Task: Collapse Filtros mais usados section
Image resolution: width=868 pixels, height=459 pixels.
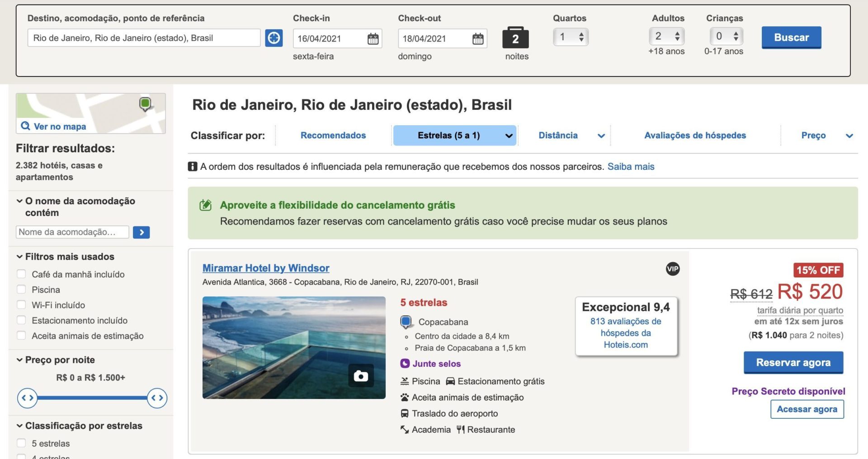Action: pyautogui.click(x=66, y=257)
